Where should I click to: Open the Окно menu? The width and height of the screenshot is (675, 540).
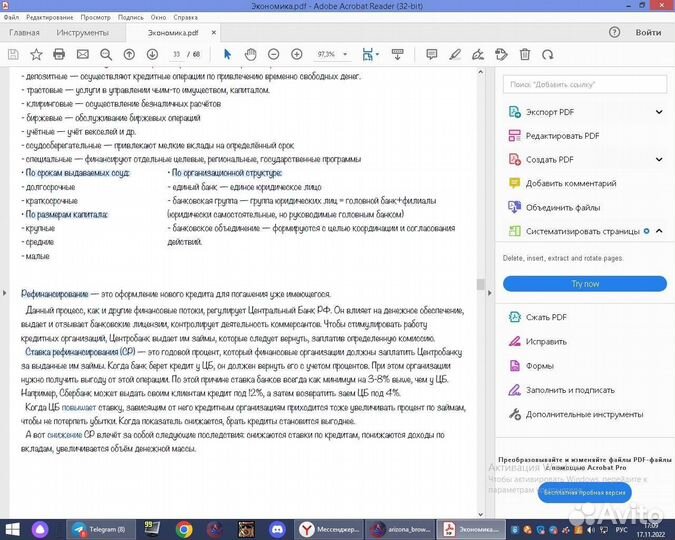click(x=158, y=17)
